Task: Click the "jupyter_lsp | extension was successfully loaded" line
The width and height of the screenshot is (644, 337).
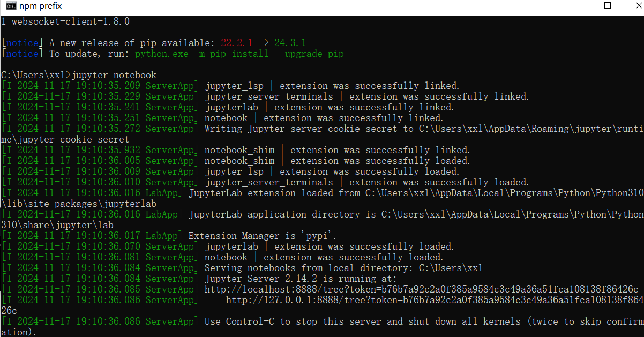Action: point(230,171)
